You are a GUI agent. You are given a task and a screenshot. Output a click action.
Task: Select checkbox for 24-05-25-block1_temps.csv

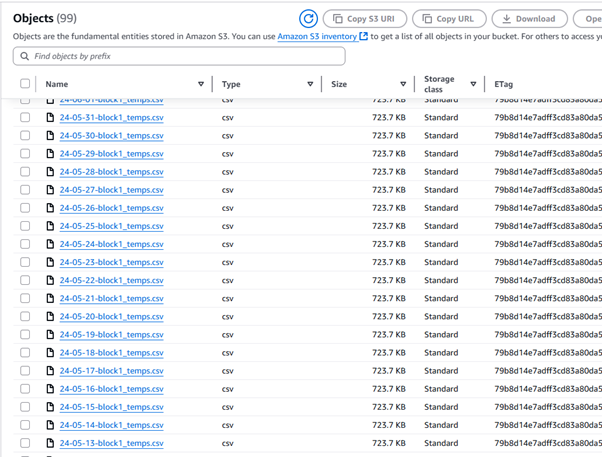25,226
